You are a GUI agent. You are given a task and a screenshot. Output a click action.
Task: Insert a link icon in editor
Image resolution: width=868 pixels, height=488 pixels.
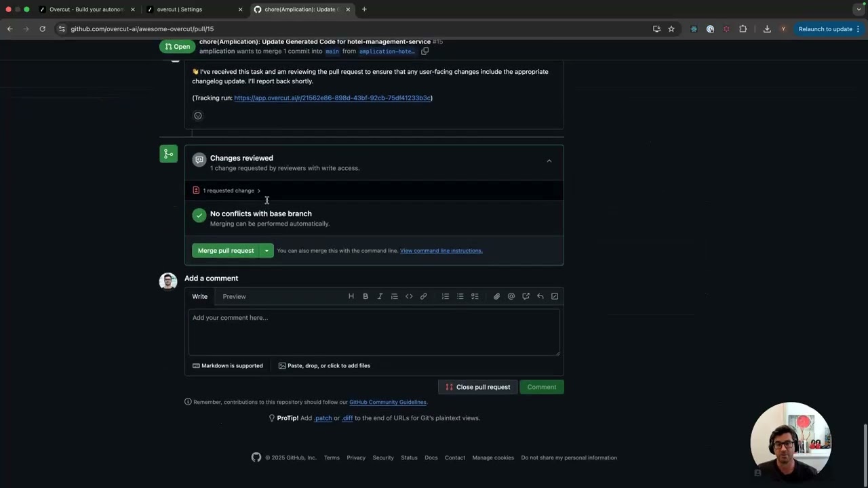point(424,296)
